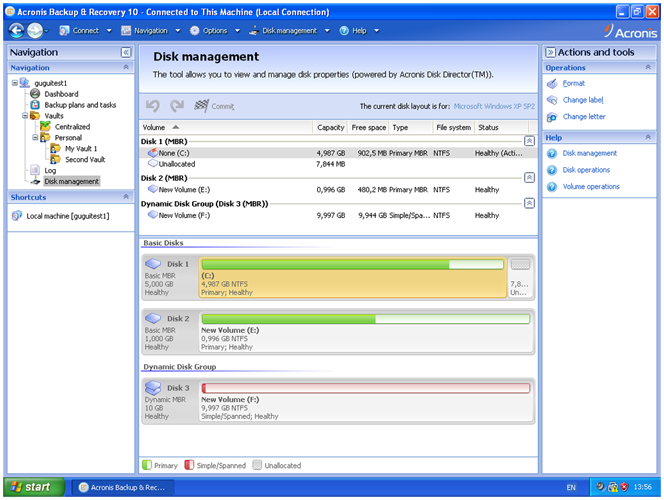Click the Backup plans and tasks icon
This screenshot has height=500, width=664.
[x=35, y=105]
